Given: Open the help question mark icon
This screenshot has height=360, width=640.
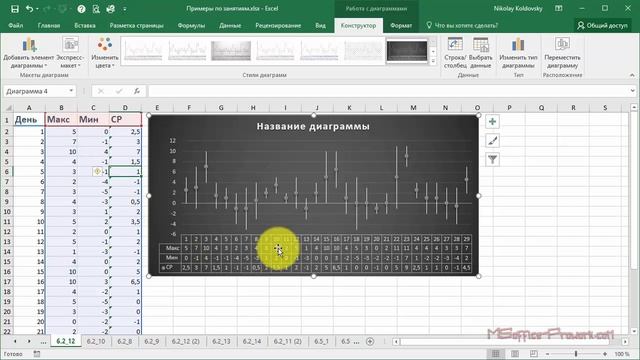Looking at the screenshot, I should (x=81, y=9).
